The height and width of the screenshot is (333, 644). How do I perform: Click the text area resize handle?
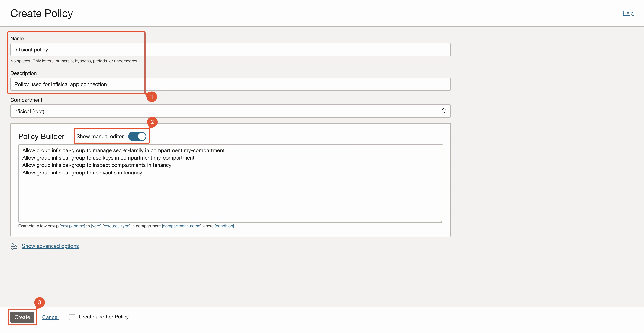(440, 221)
